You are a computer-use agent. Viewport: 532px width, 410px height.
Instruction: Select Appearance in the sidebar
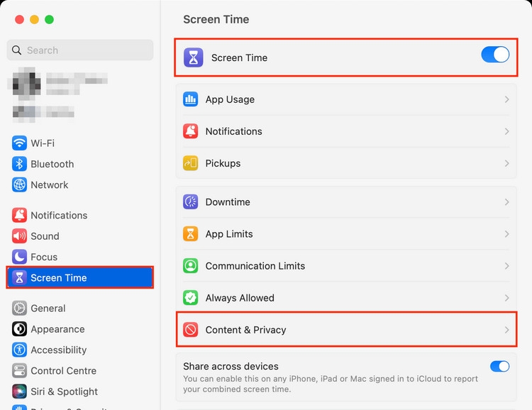pyautogui.click(x=80, y=329)
